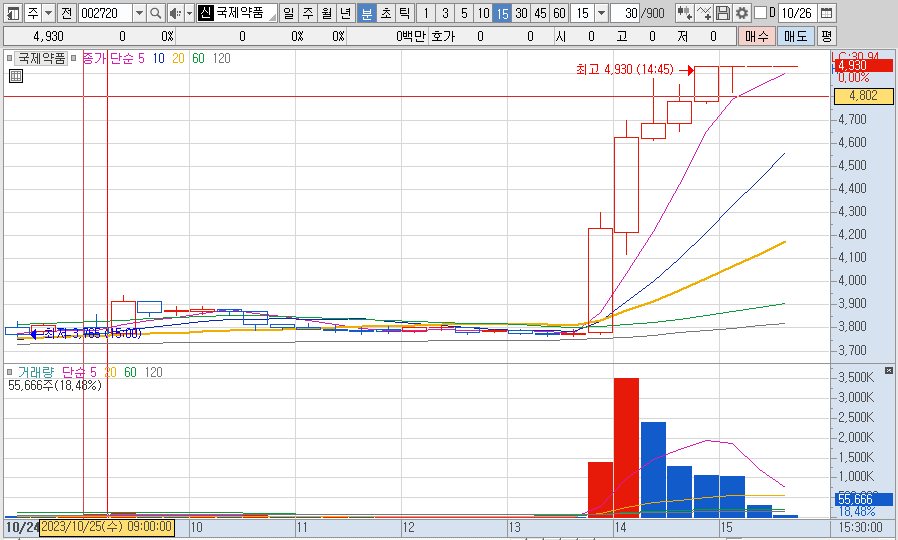Image resolution: width=898 pixels, height=540 pixels.
Task: Click the 0백만 value in the info bar
Action: (x=411, y=37)
